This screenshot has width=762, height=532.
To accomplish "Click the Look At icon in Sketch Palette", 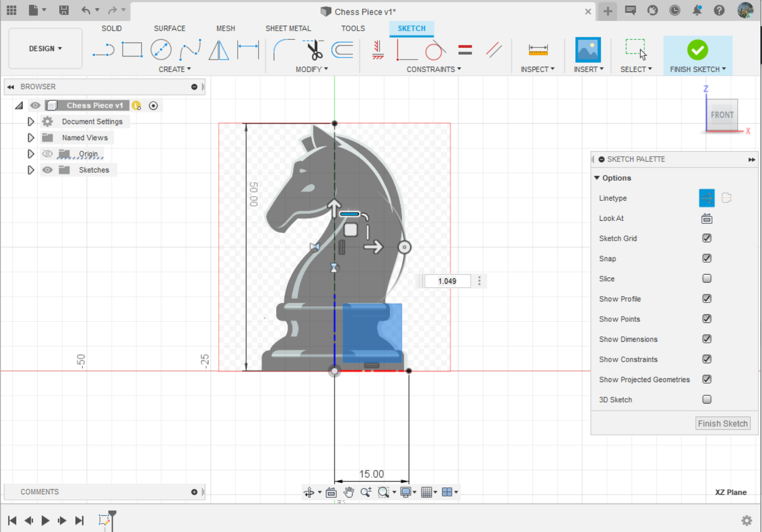I will coord(707,218).
